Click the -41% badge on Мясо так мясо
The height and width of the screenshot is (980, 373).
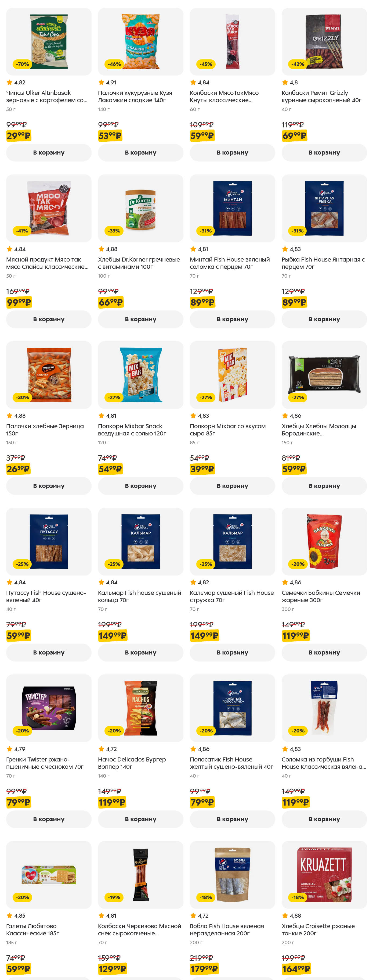coord(22,231)
